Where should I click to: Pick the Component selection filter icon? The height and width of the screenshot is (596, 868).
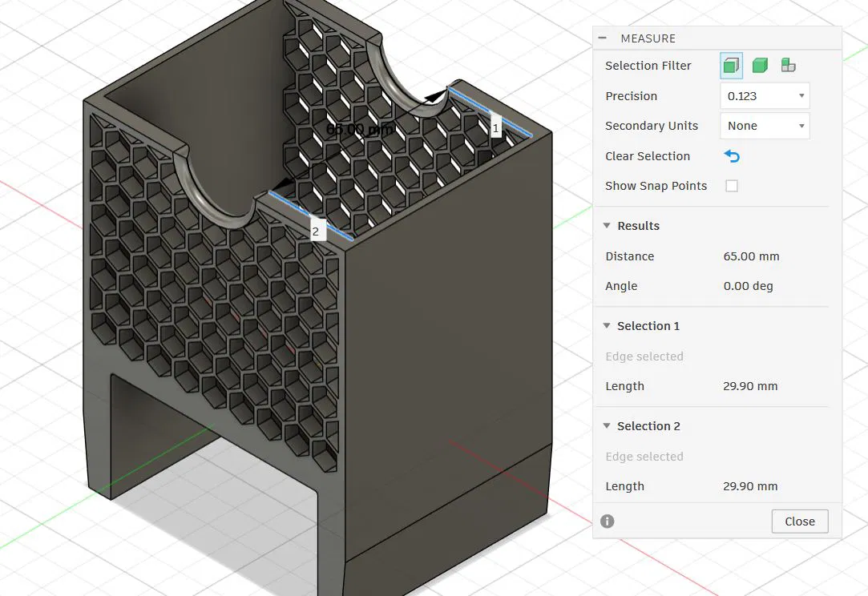789,66
